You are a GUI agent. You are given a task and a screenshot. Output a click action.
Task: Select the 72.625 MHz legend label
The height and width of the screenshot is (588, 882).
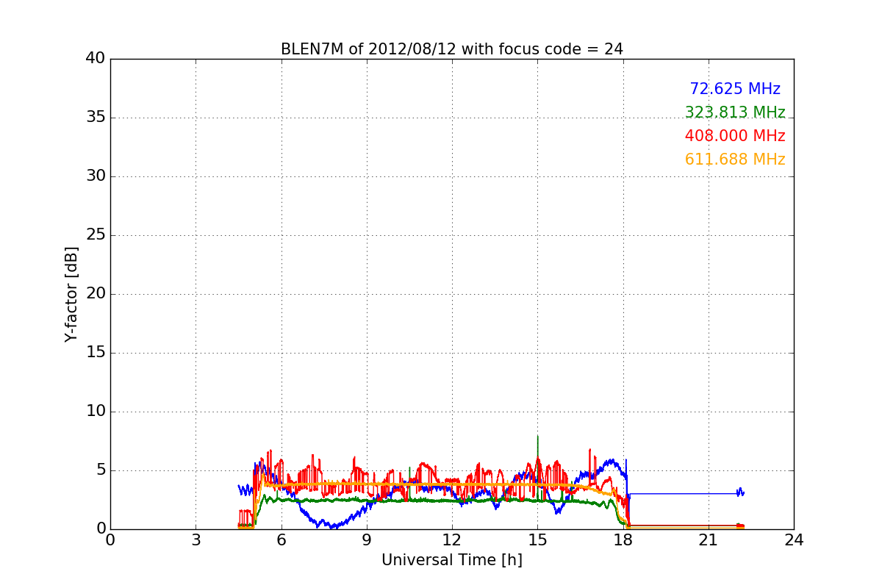click(x=735, y=89)
